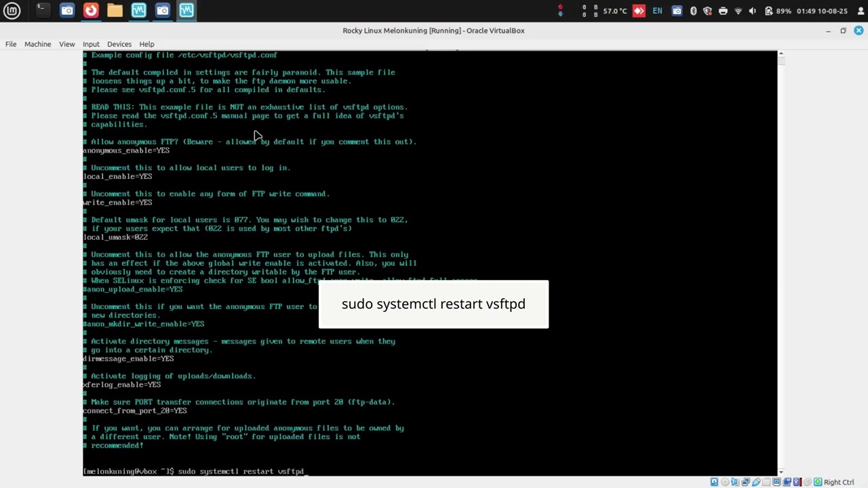868x488 pixels.
Task: Click the 57.0 °C temperature applet
Action: [615, 11]
